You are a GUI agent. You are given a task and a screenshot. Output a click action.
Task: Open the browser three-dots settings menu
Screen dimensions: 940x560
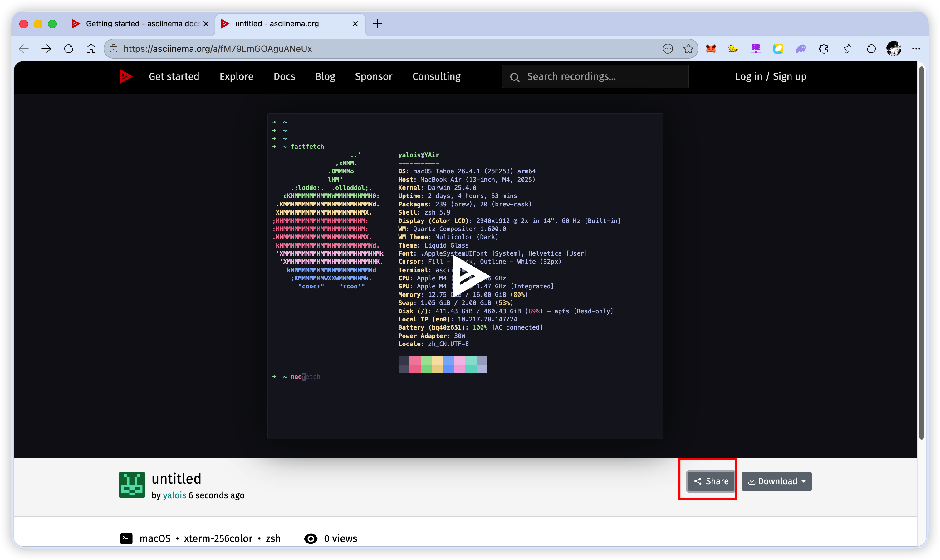(x=916, y=49)
